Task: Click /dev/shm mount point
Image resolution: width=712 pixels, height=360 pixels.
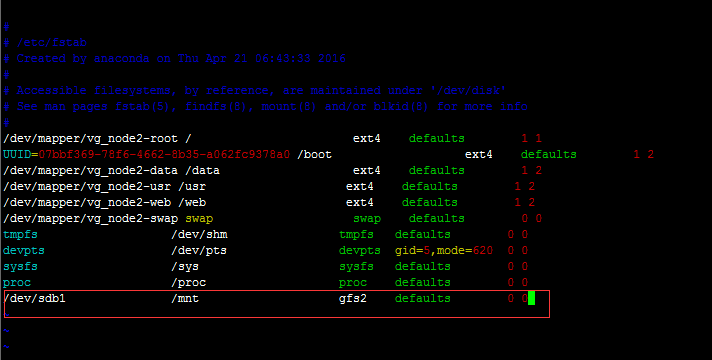Action: (x=199, y=234)
